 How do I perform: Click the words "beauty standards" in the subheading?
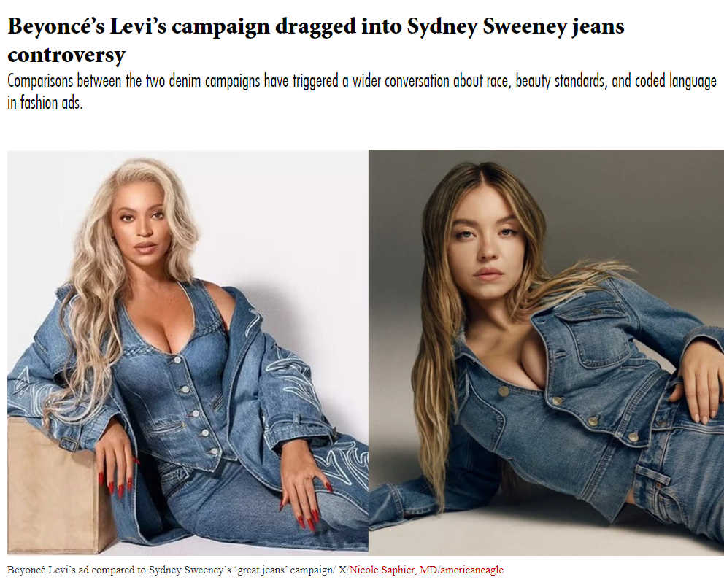pos(560,81)
